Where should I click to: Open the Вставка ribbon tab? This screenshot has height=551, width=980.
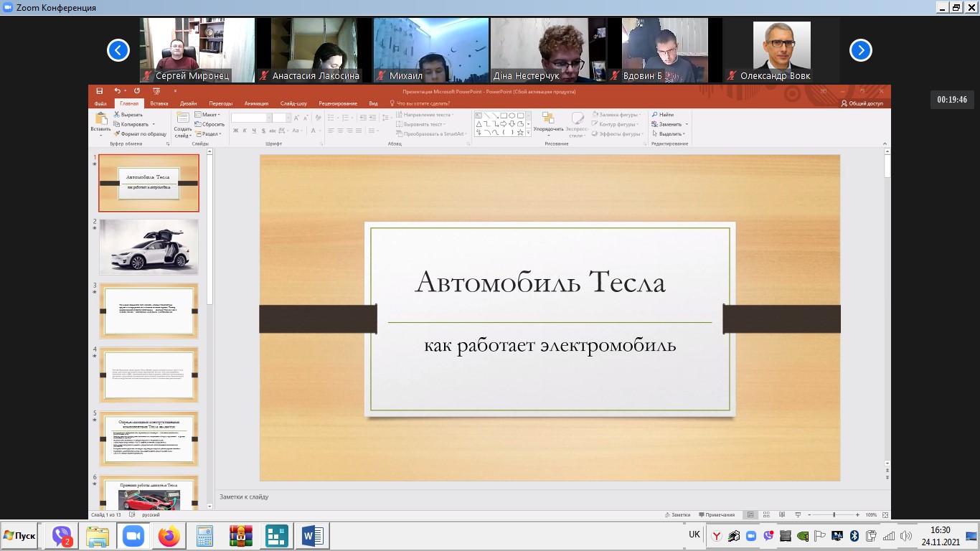click(x=159, y=103)
